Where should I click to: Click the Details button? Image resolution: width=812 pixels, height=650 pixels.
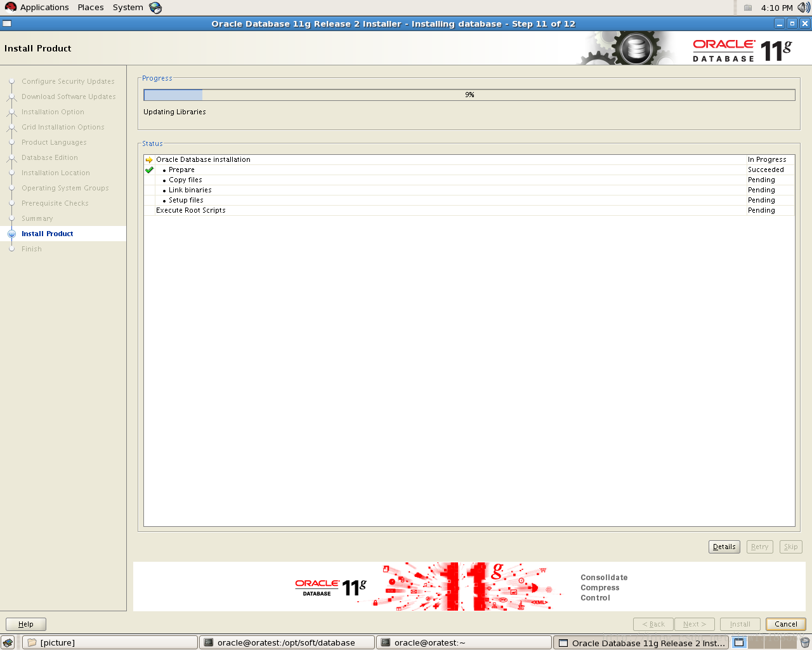pos(724,547)
